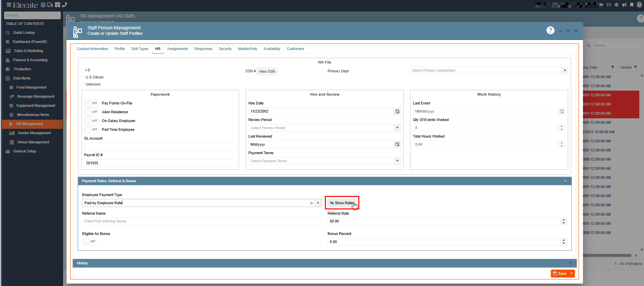Click the help icon in Staff Person Management header

(x=550, y=30)
